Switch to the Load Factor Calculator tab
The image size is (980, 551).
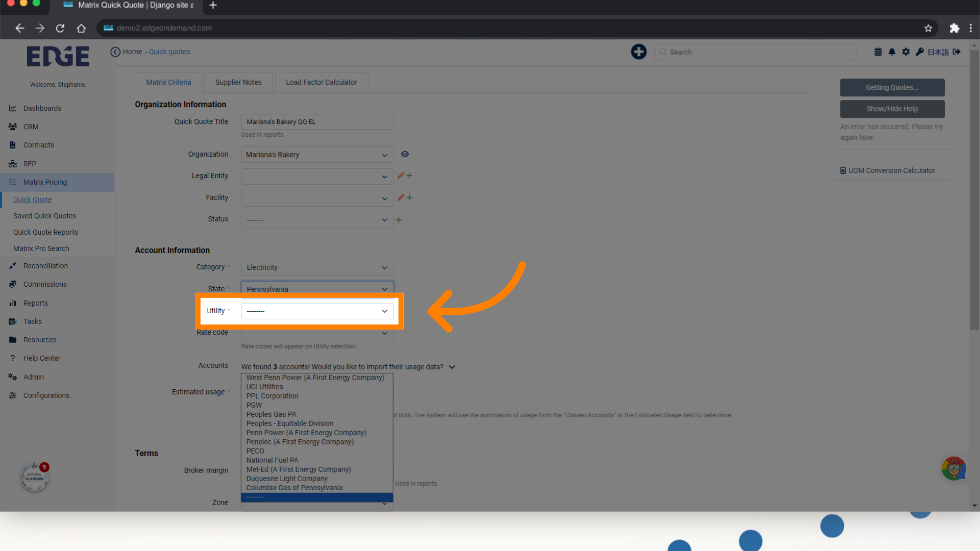[322, 82]
